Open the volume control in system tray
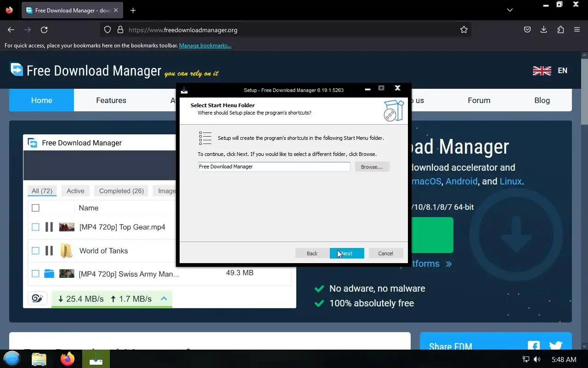This screenshot has width=588, height=368. click(537, 359)
